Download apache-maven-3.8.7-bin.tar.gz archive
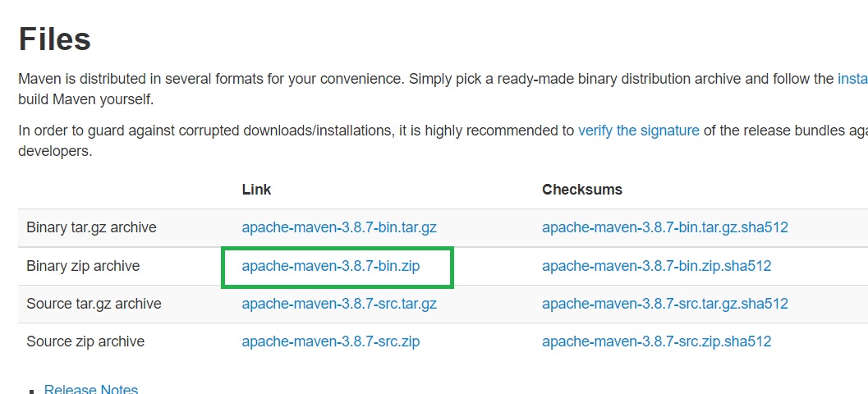This screenshot has width=868, height=394. pos(339,227)
